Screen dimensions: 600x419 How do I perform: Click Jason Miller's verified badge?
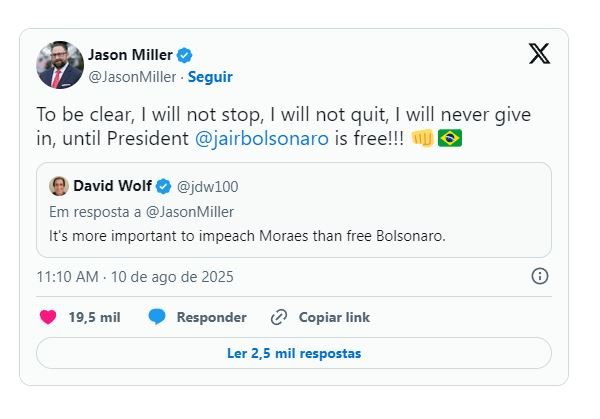click(x=186, y=55)
